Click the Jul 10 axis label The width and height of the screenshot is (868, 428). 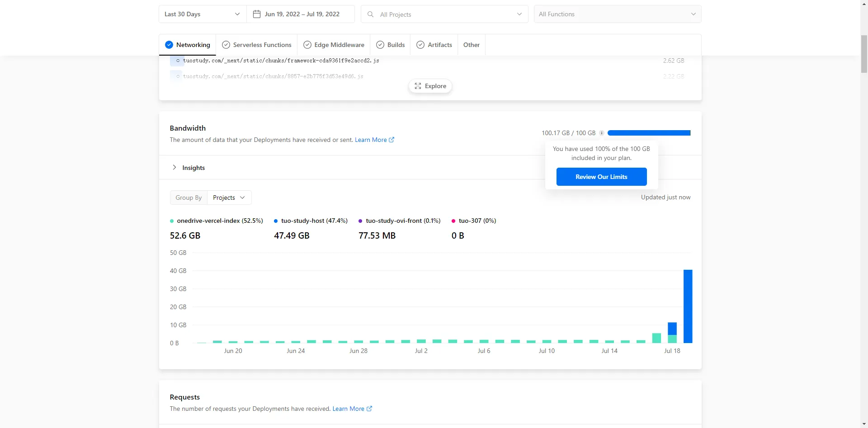[547, 351]
